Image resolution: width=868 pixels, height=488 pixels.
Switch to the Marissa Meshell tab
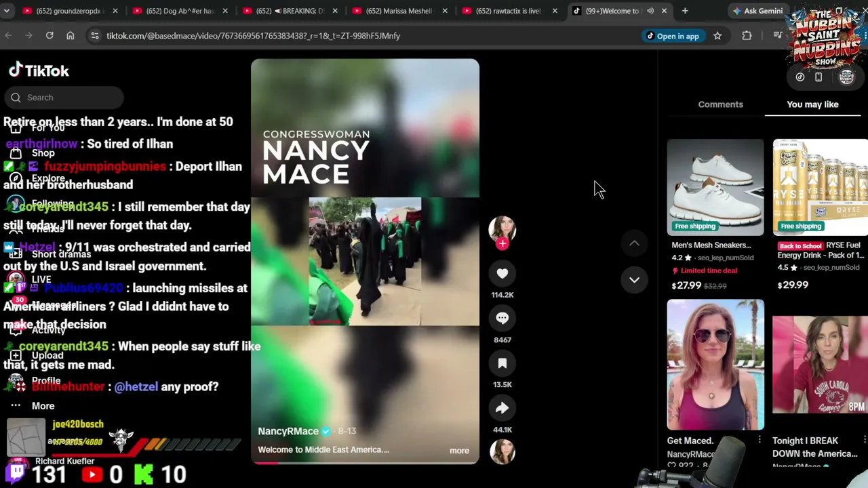click(400, 11)
